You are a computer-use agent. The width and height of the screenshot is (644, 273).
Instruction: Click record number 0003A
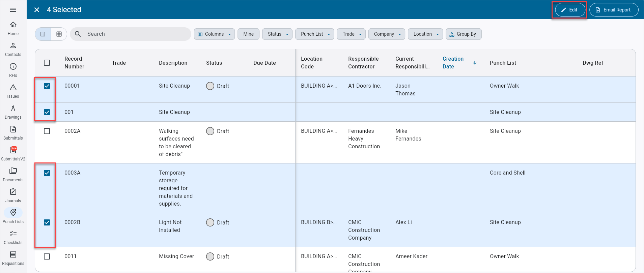[x=73, y=173]
